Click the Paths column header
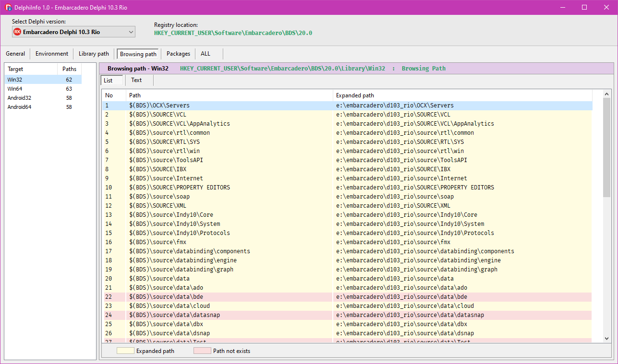 point(69,69)
